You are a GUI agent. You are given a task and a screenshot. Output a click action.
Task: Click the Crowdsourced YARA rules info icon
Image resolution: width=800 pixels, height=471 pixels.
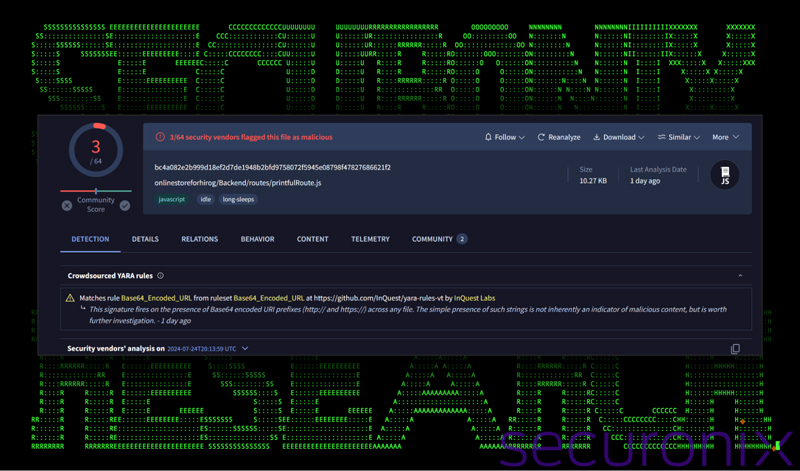[160, 276]
